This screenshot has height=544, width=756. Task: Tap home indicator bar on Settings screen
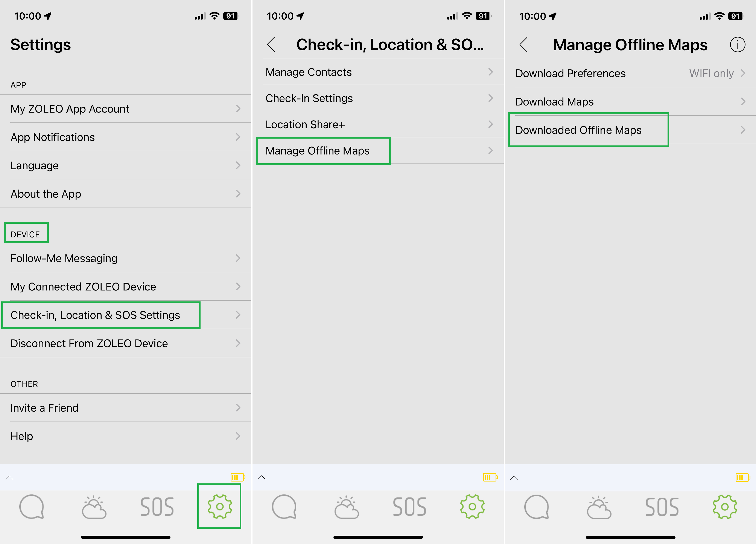[x=126, y=537]
